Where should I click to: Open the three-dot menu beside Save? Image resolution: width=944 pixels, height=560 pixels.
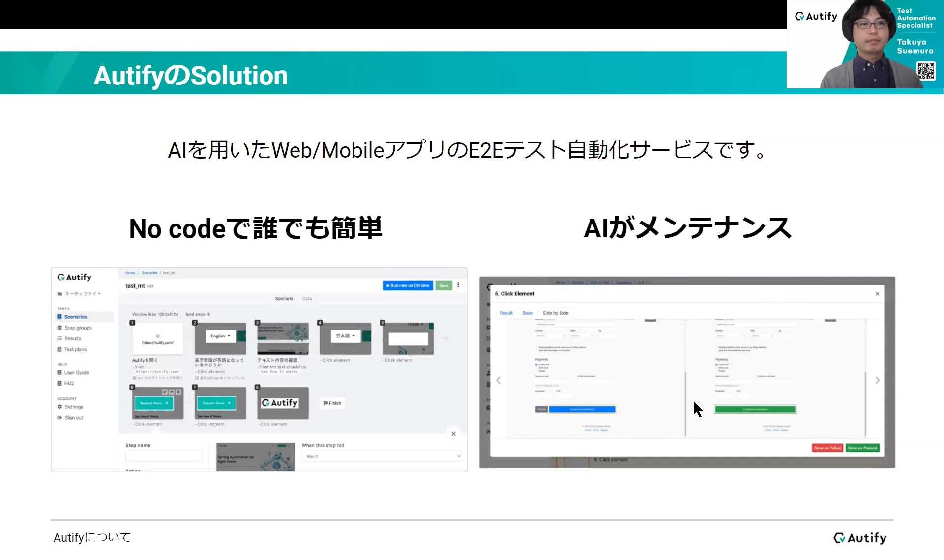pyautogui.click(x=458, y=285)
